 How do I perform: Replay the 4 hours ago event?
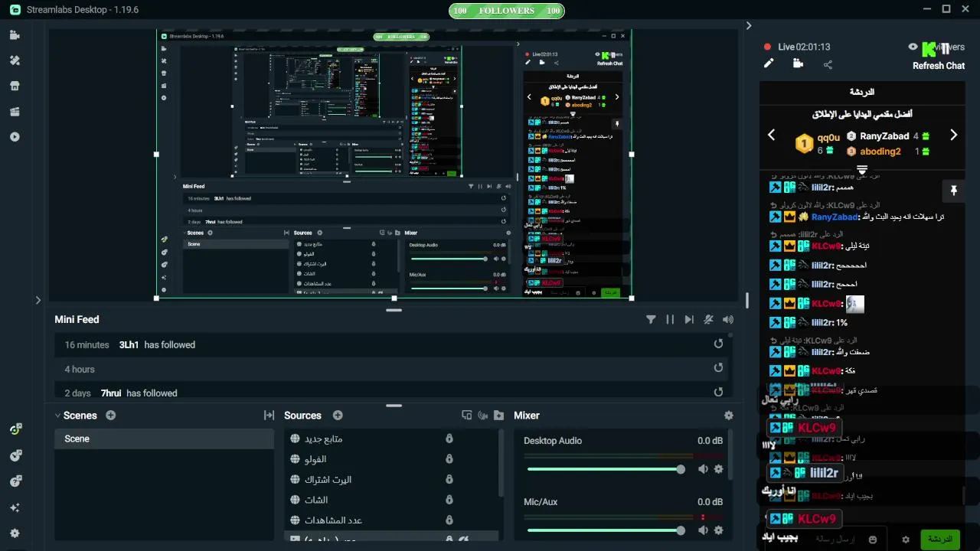pos(718,368)
